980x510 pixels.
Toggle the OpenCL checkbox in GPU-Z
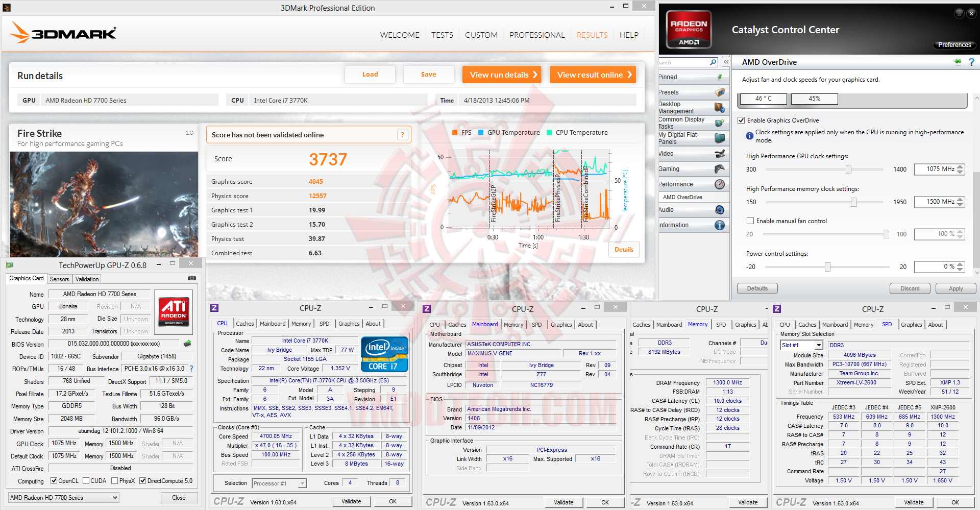tap(54, 481)
